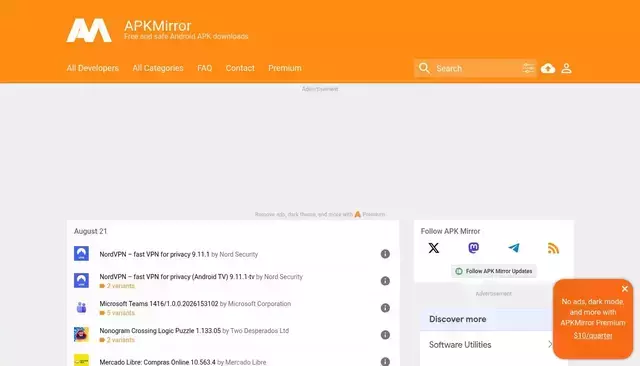Open the Premium menu item
Screen dimensions: 640x366
[x=285, y=68]
